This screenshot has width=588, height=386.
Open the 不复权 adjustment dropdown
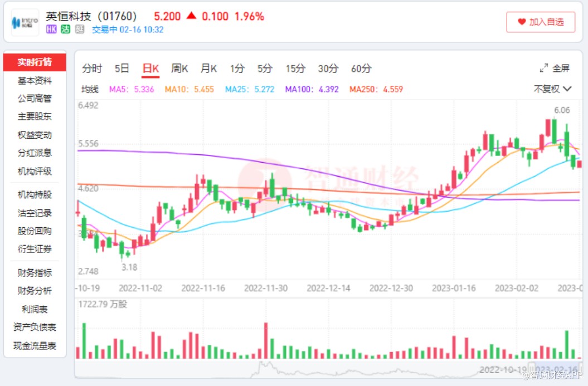552,89
